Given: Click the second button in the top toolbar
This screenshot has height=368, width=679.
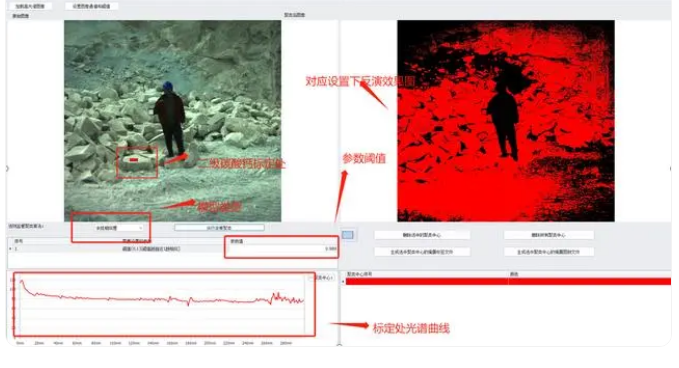Looking at the screenshot, I should 91,6.
